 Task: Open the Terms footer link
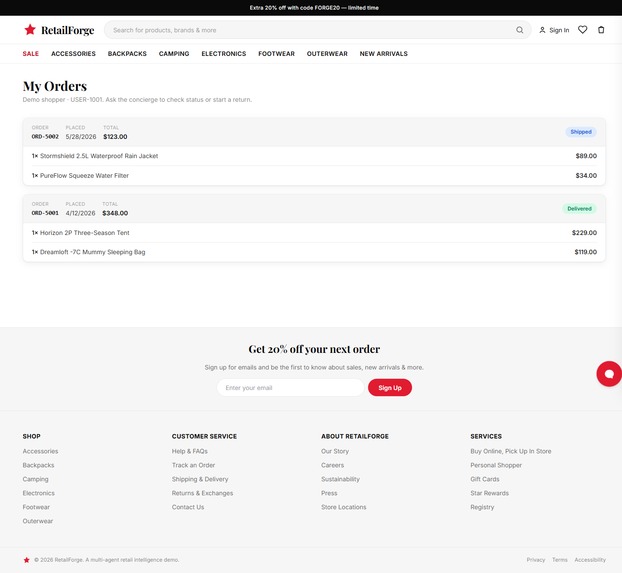559,560
